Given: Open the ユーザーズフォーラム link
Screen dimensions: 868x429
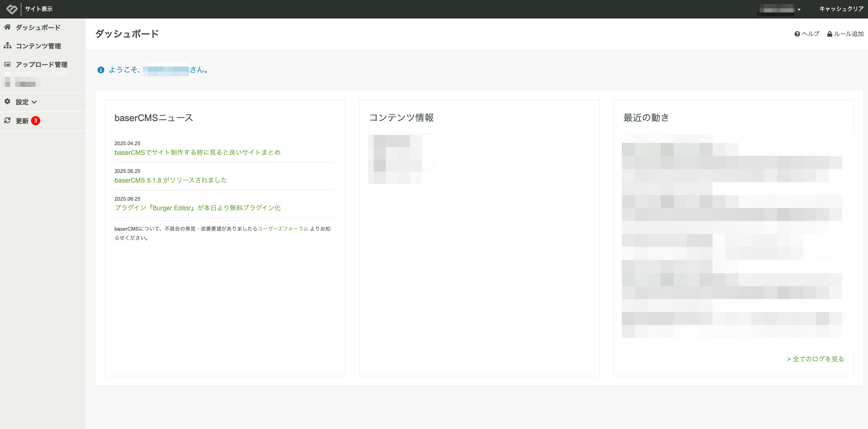Looking at the screenshot, I should (x=283, y=229).
